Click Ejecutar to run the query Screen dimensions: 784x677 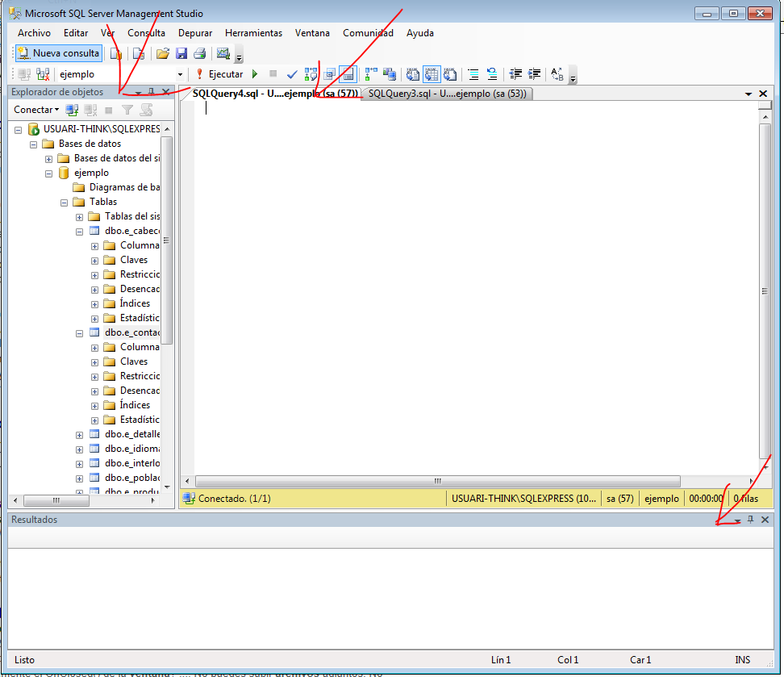[x=219, y=74]
